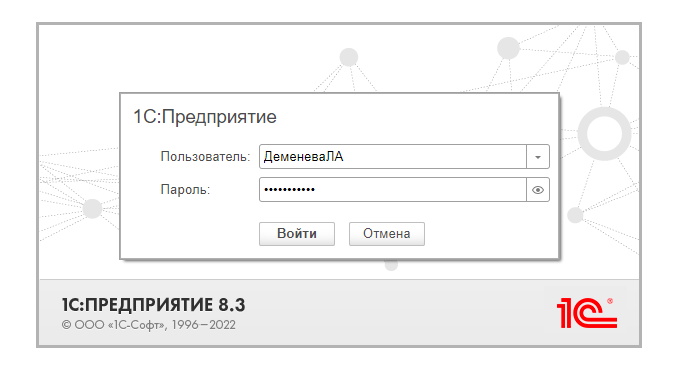The image size is (677, 372).
Task: Click into the Пароль password field
Action: (x=392, y=190)
